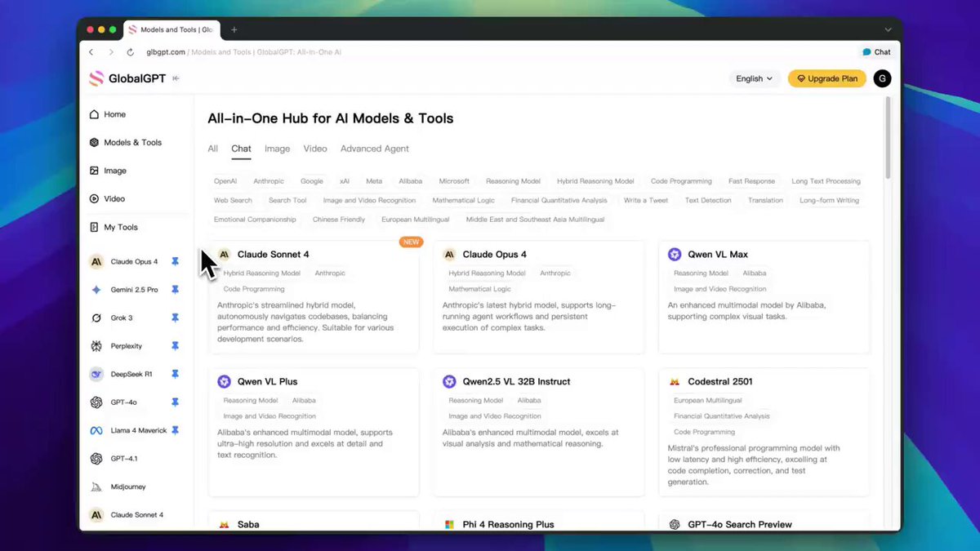Open the Chat button in browser toolbar
This screenshot has height=551, width=980.
click(x=876, y=52)
